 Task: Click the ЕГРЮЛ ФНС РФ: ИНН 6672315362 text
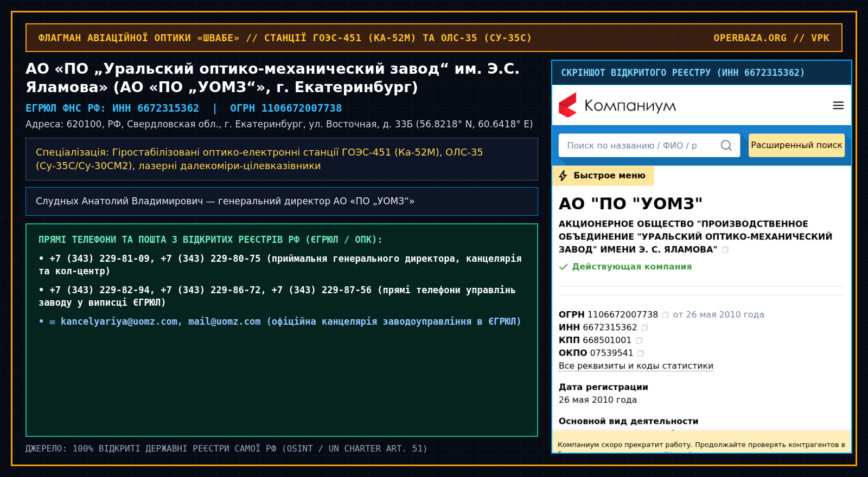(x=112, y=108)
